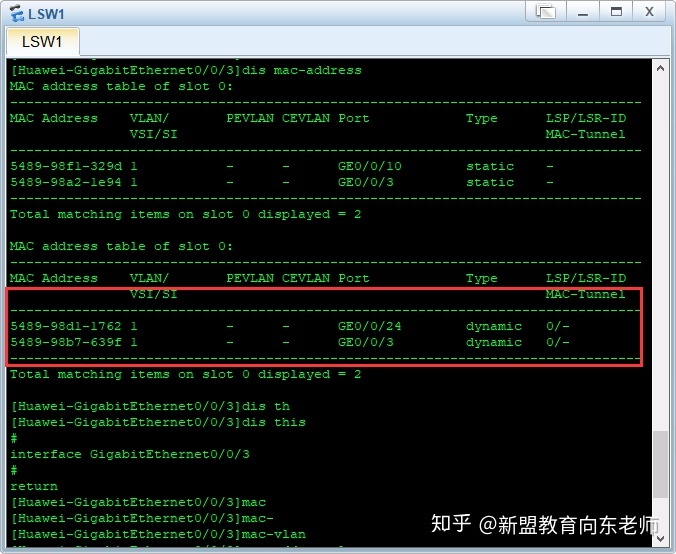Click scrollbar down arrow in terminal
The image size is (676, 554).
click(660, 538)
